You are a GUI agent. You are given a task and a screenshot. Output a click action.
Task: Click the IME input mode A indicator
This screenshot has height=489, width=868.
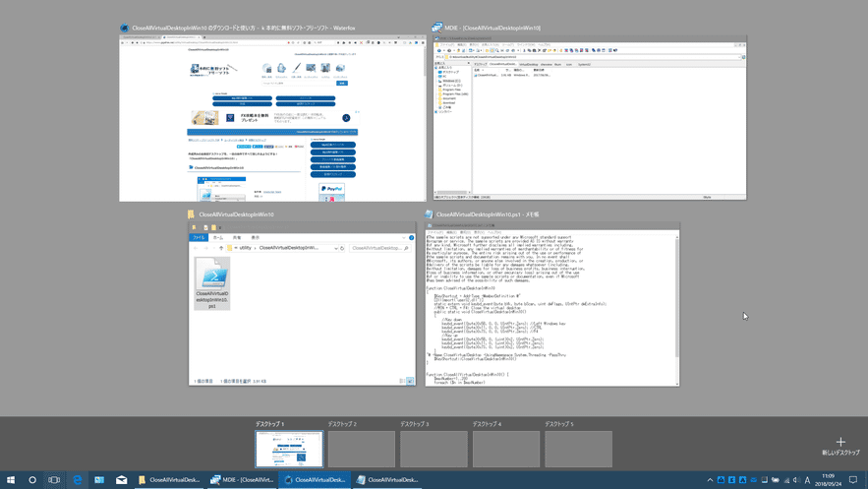click(x=808, y=480)
